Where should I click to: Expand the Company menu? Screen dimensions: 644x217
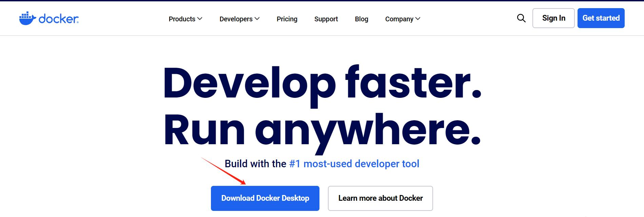click(x=403, y=19)
